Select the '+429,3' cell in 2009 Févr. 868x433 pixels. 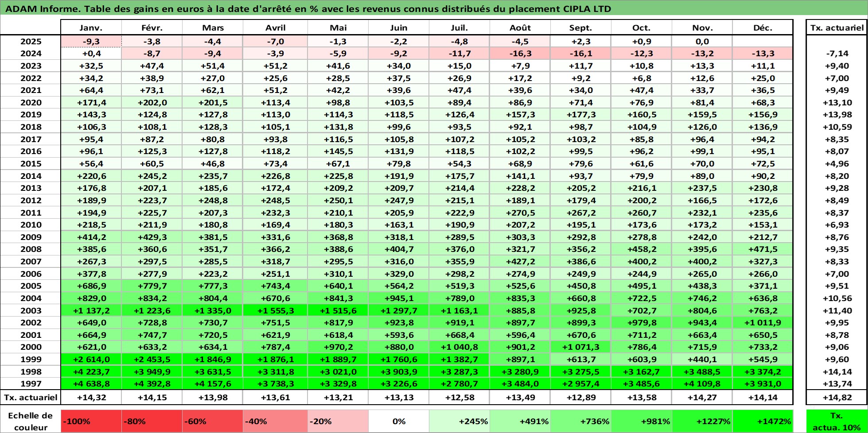click(x=152, y=237)
